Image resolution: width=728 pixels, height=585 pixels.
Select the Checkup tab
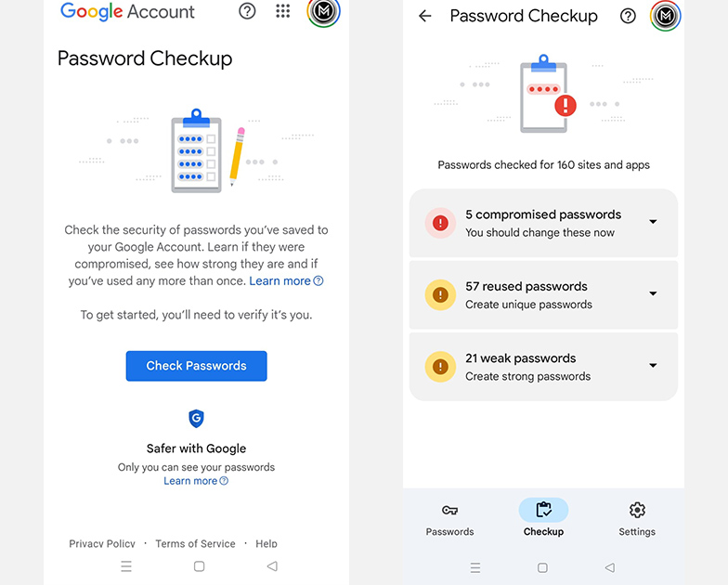click(x=543, y=519)
